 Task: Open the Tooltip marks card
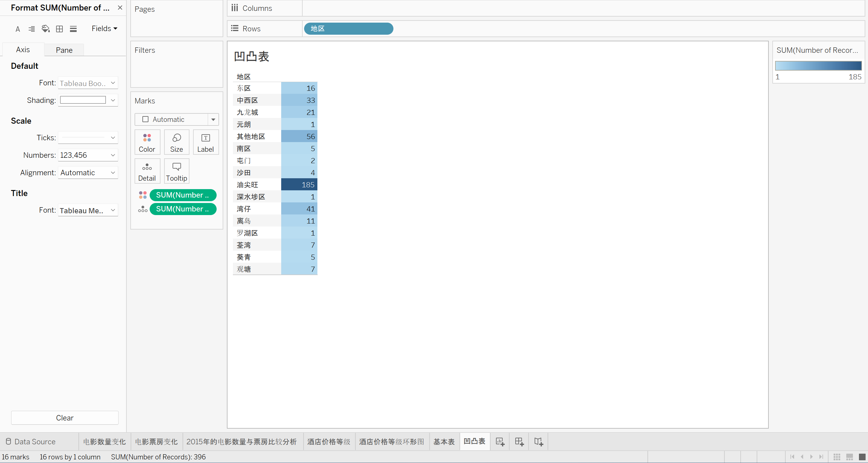pos(176,171)
